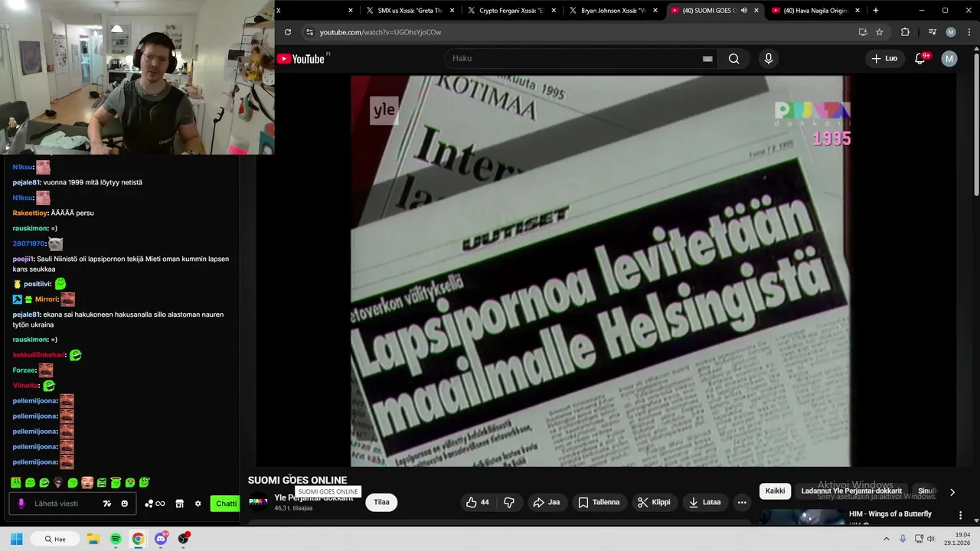Screen dimensions: 980x551
Task: Mute audio on the SUOMI GOES tab
Action: (744, 11)
